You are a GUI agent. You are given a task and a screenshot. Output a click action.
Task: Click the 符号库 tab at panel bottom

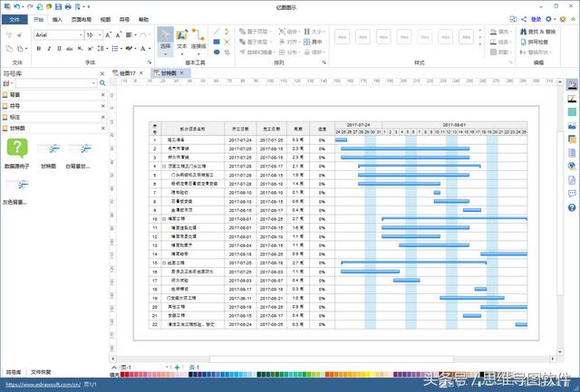[14, 372]
